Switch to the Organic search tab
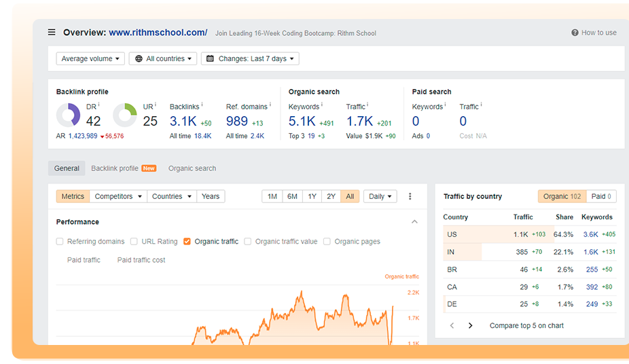 click(192, 168)
